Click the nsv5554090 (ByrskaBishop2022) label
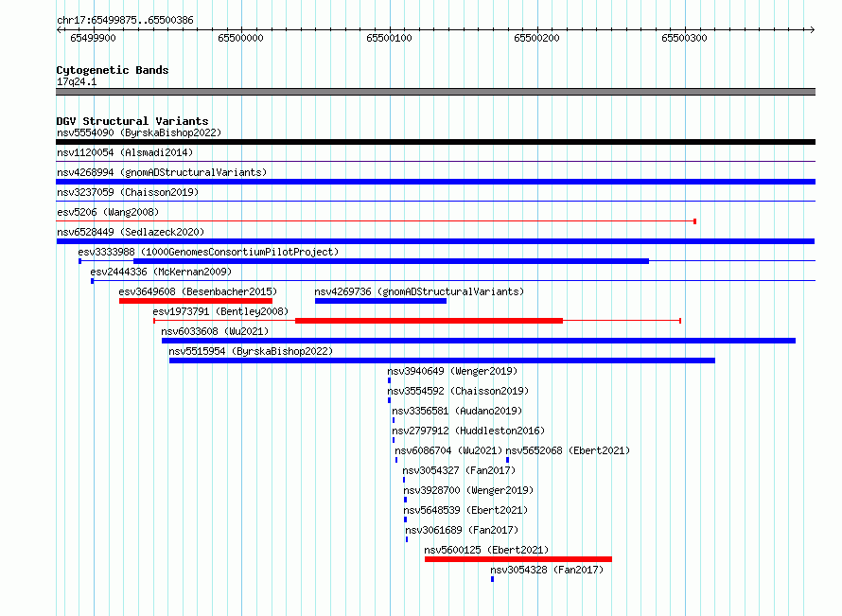This screenshot has width=842, height=616. pos(139,132)
